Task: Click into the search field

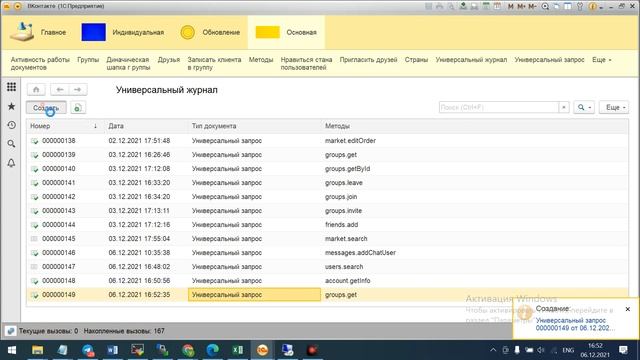Action: [x=498, y=107]
